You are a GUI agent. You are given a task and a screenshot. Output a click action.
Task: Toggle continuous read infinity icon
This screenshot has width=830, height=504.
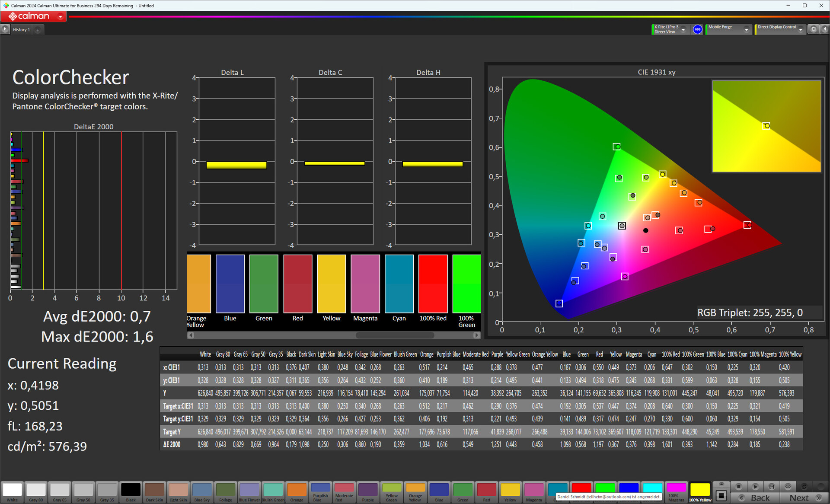(x=788, y=486)
